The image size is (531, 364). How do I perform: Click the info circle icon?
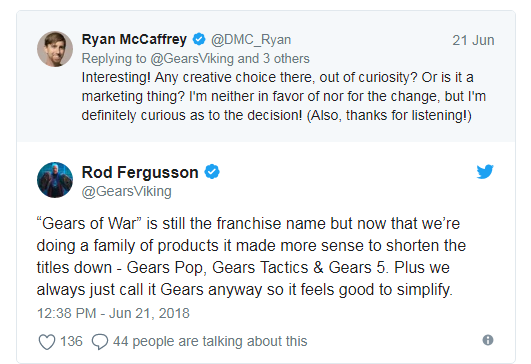488,340
